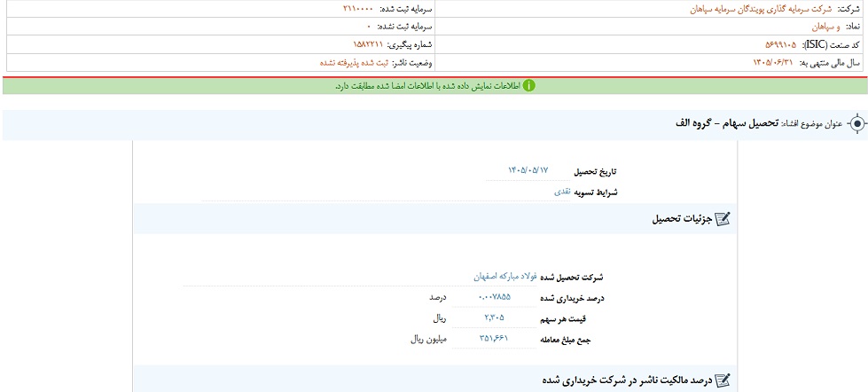
Task: Click the درصد unit text
Action: pyautogui.click(x=438, y=297)
